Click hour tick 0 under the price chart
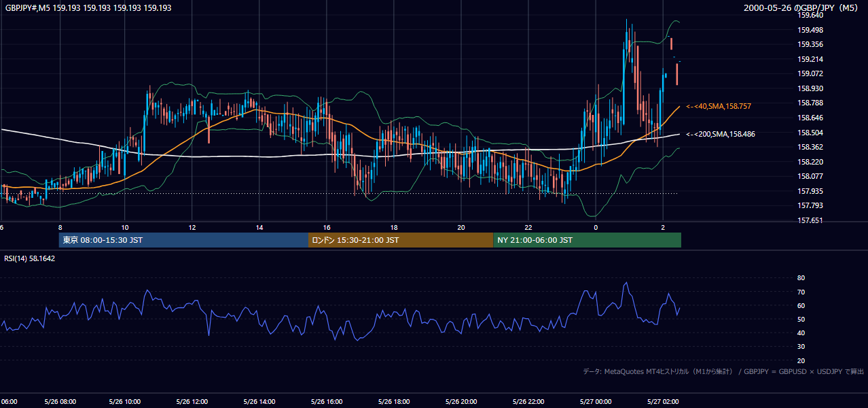 point(596,227)
